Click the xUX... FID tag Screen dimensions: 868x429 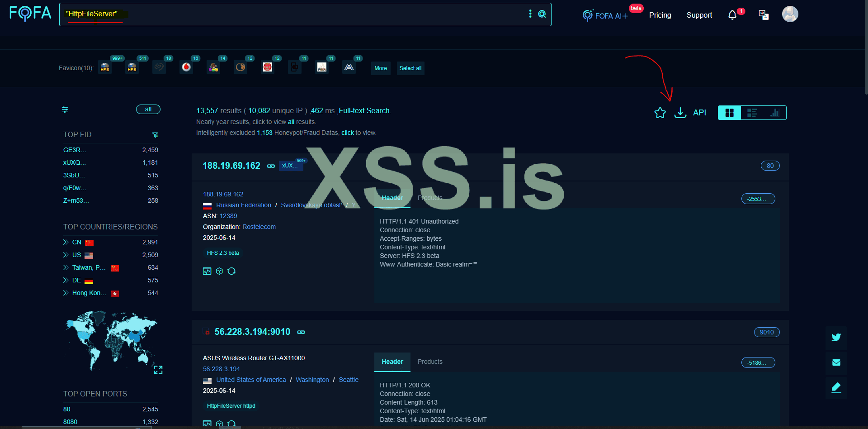coord(291,166)
